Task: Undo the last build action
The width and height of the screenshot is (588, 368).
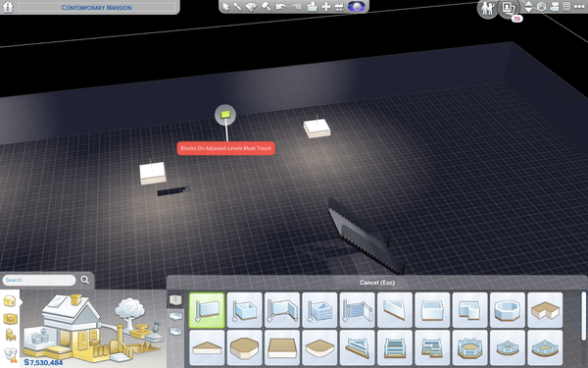Action: [280, 7]
